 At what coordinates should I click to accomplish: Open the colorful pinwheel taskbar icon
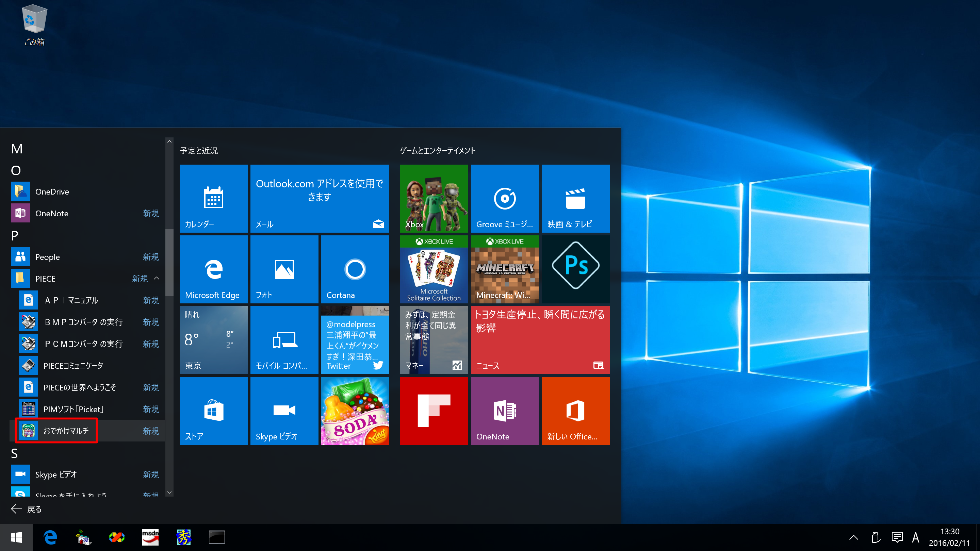[x=117, y=537]
